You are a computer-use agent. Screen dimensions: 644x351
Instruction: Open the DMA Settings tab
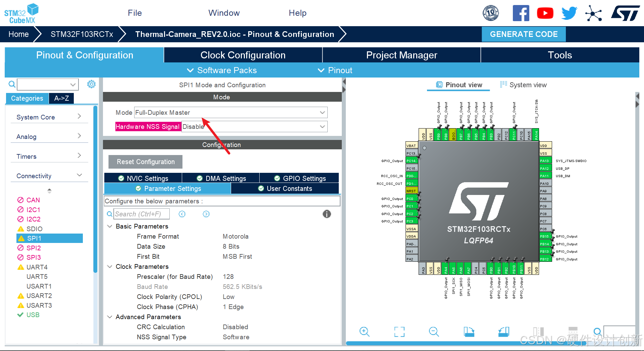[221, 178]
